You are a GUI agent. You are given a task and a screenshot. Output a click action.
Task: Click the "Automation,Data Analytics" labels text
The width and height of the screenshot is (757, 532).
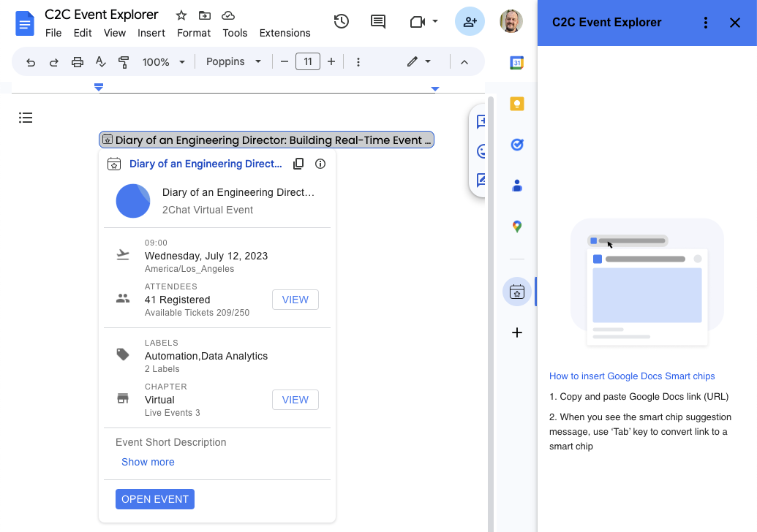[206, 356]
